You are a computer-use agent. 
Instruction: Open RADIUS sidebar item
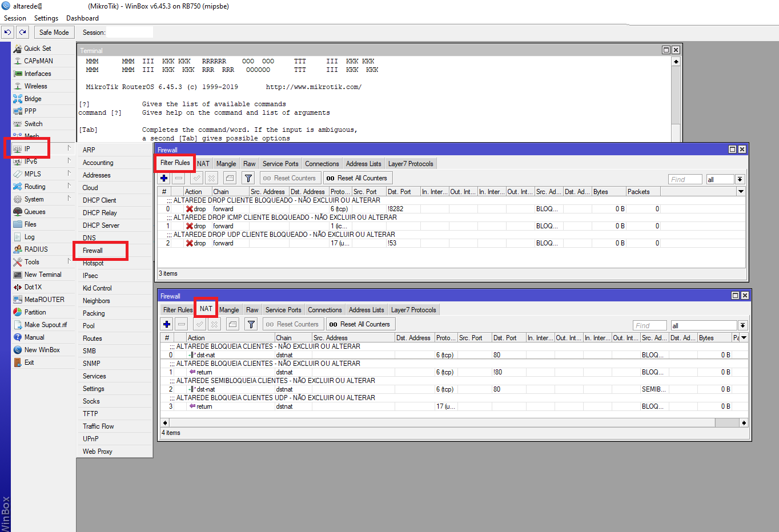pyautogui.click(x=36, y=249)
